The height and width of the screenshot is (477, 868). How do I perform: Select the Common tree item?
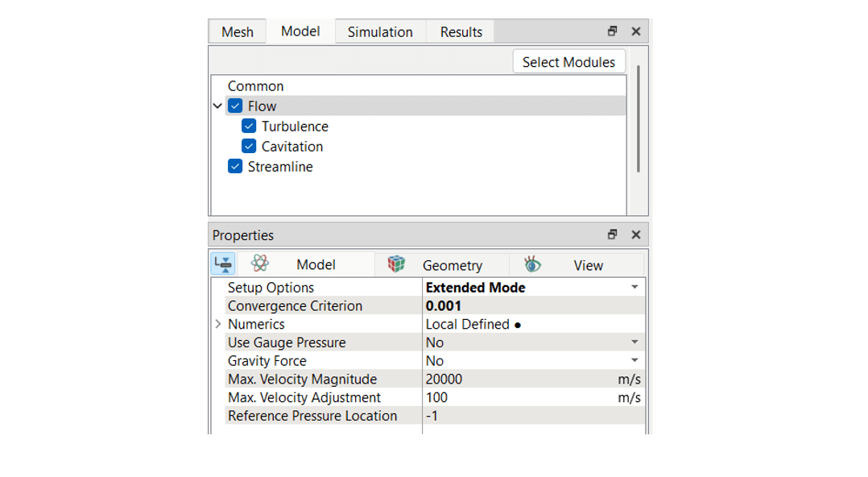(x=255, y=86)
